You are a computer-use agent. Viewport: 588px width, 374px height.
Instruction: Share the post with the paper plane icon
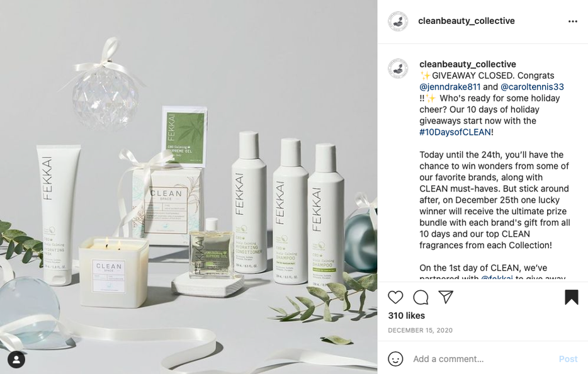click(x=446, y=297)
